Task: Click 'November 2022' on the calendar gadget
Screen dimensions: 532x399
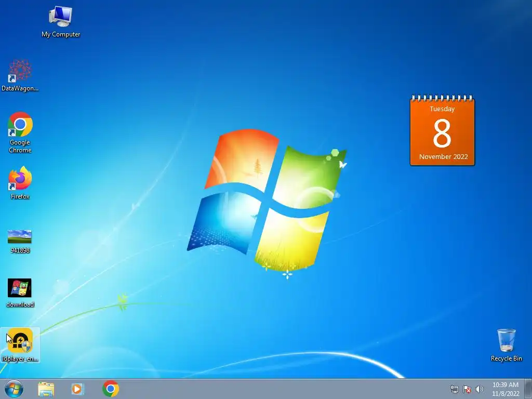Action: tap(443, 157)
